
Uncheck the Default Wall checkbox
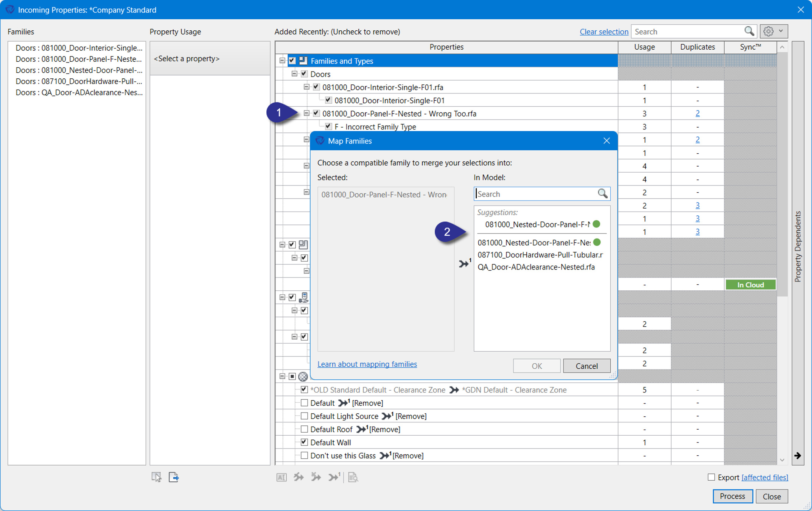click(304, 442)
